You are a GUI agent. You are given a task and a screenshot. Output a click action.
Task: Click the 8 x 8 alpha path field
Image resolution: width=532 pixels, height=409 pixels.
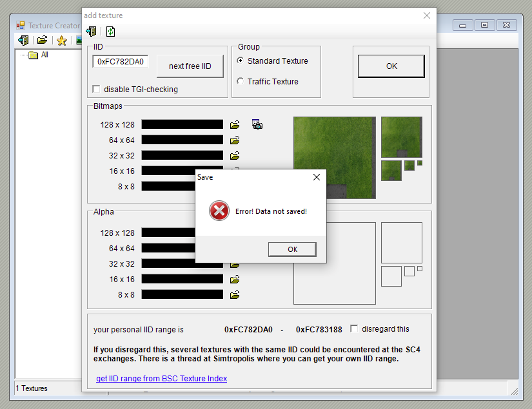tap(182, 294)
